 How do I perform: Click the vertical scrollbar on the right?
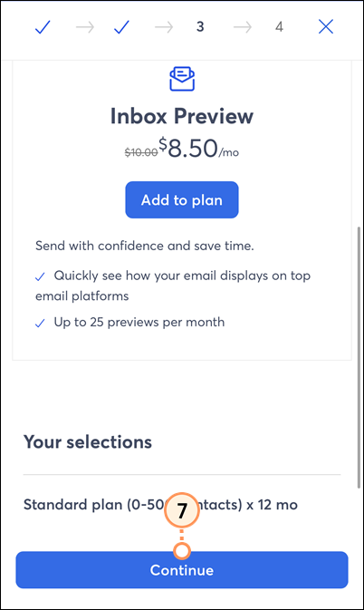[359, 357]
